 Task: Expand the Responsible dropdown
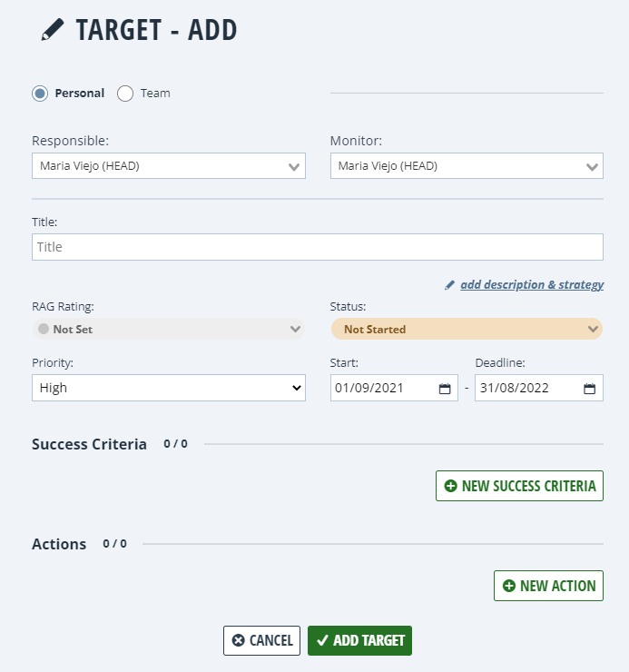tap(169, 166)
